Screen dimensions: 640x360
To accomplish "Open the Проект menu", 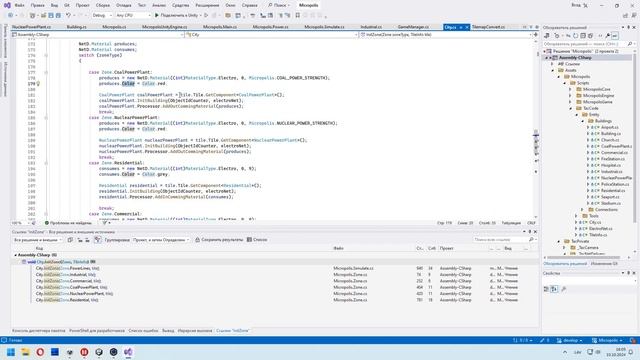I will coord(82,5).
